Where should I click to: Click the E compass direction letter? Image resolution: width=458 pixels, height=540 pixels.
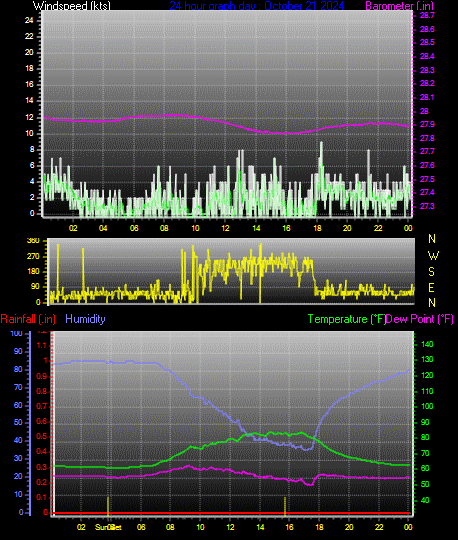[x=431, y=288]
